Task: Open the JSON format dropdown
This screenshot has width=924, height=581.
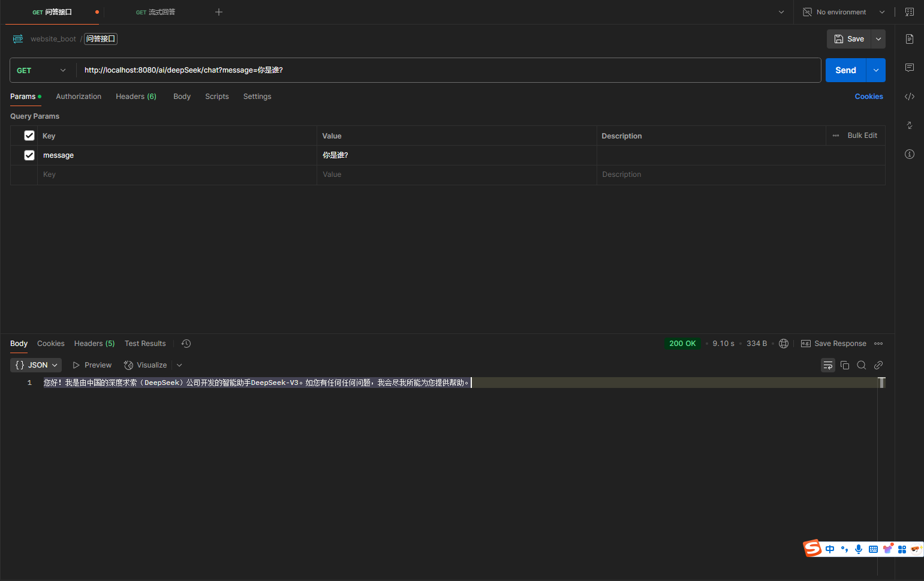Action: click(36, 365)
